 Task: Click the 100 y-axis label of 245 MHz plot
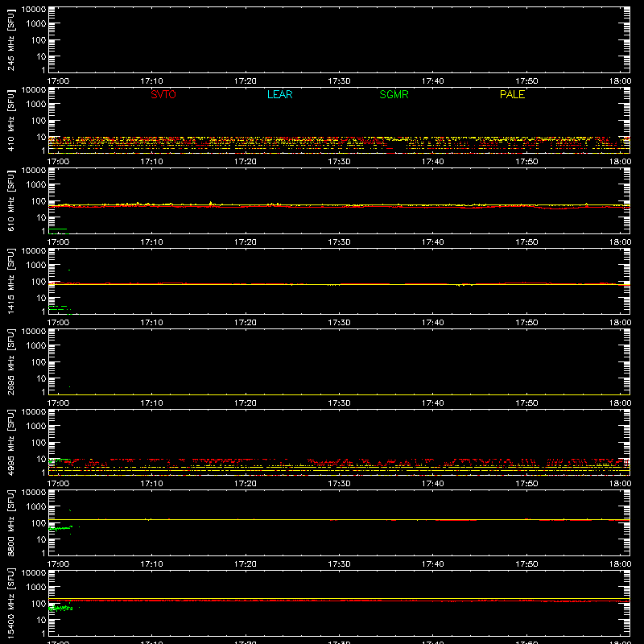39,40
